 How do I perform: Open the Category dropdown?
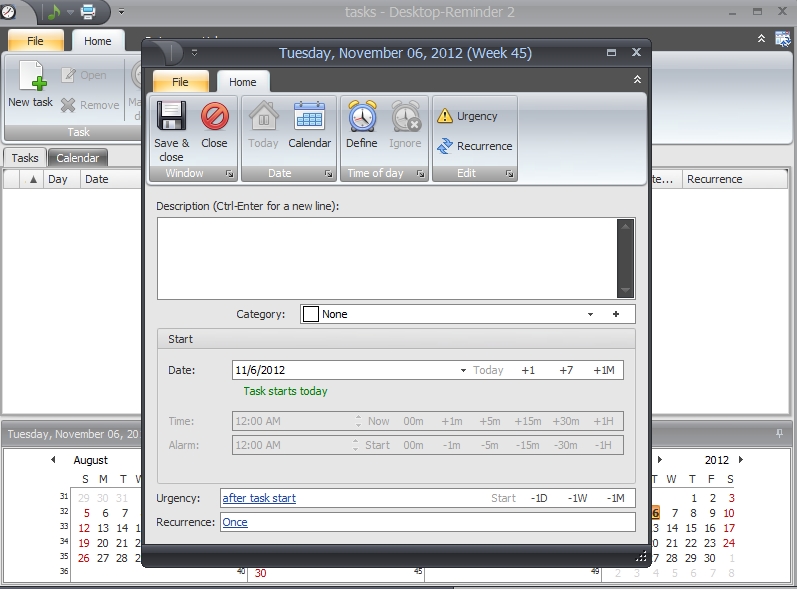[x=591, y=314]
